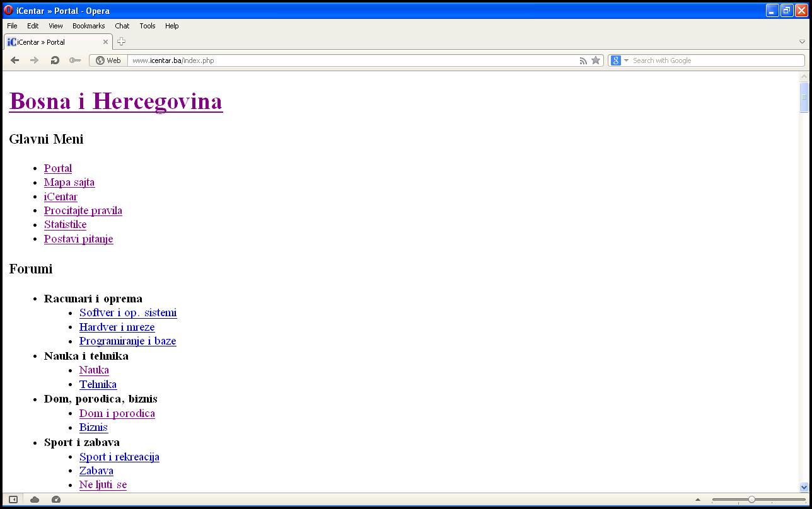Viewport: 812px width, 509px height.
Task: Open the 'Softver i op. sistemi' forum link
Action: click(x=128, y=312)
